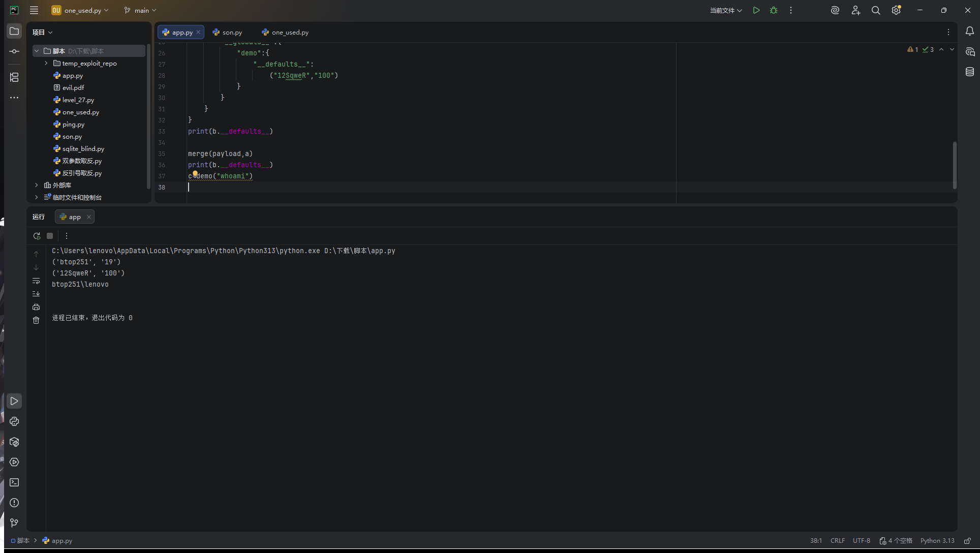Open Code With Me user icon
The height and width of the screenshot is (553, 980).
pos(855,10)
